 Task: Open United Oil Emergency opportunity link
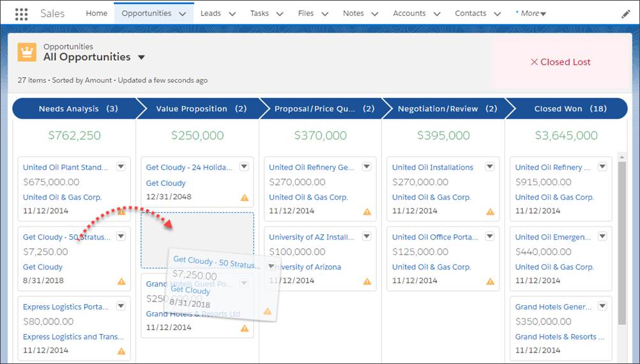click(x=552, y=237)
